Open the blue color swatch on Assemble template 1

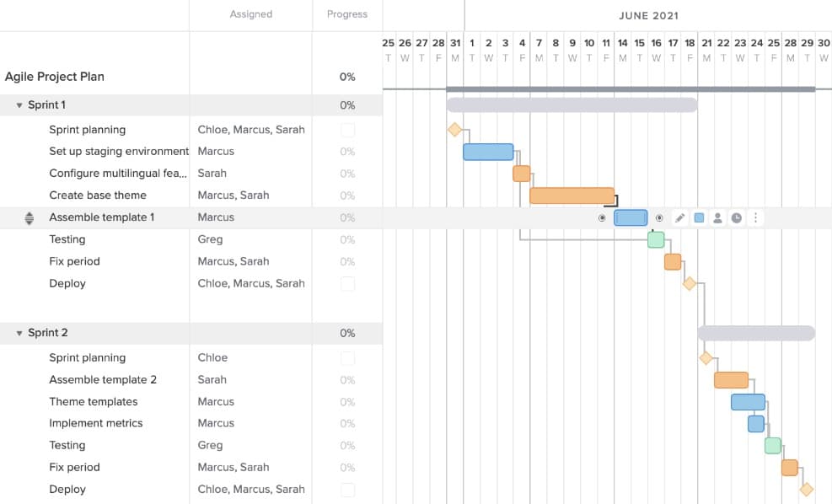click(x=699, y=217)
